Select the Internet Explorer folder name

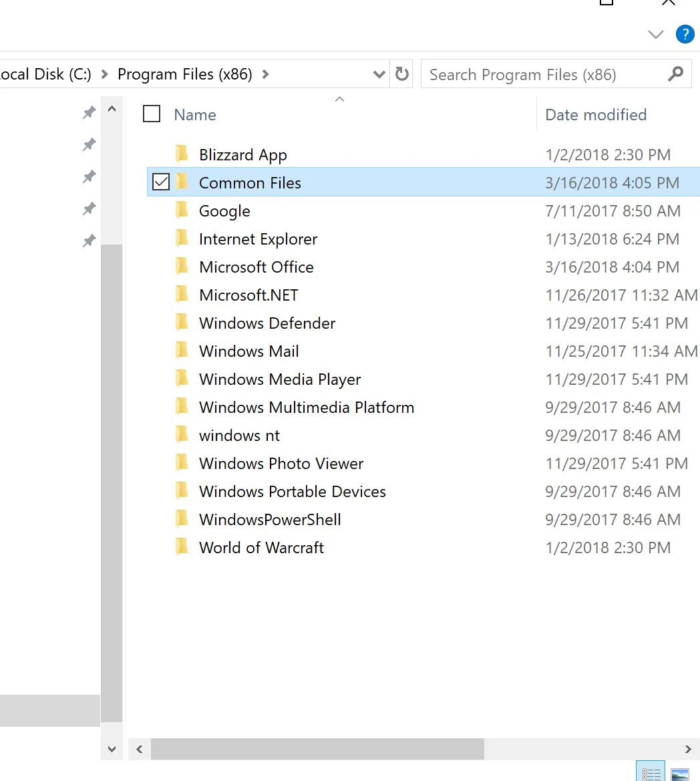pyautogui.click(x=258, y=239)
